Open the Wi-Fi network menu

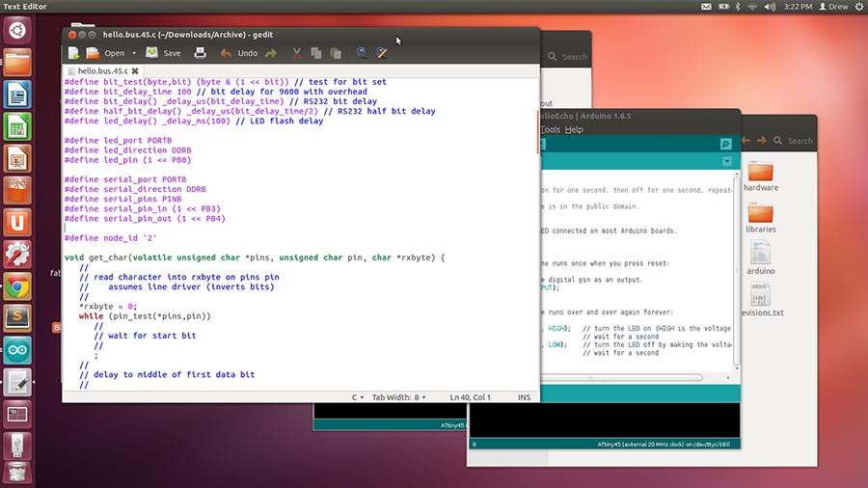click(751, 7)
